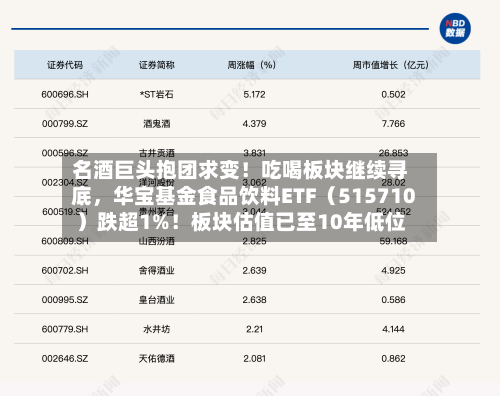500x396 pixels.
Task: Select the 周市值增长（亿元）header
Action: (391, 65)
